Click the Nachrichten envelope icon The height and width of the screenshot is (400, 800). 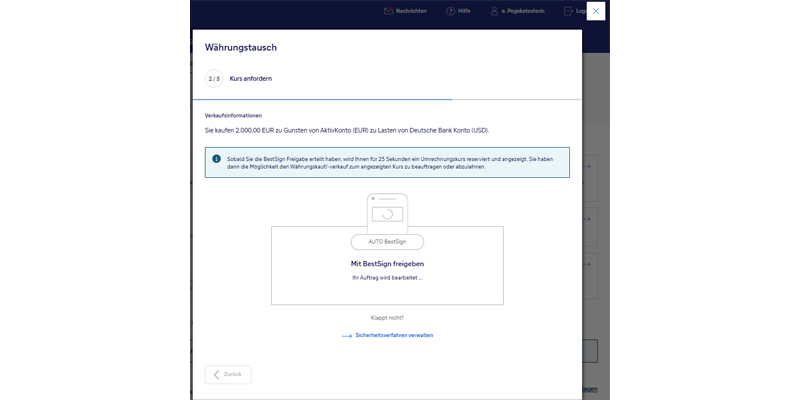point(388,11)
